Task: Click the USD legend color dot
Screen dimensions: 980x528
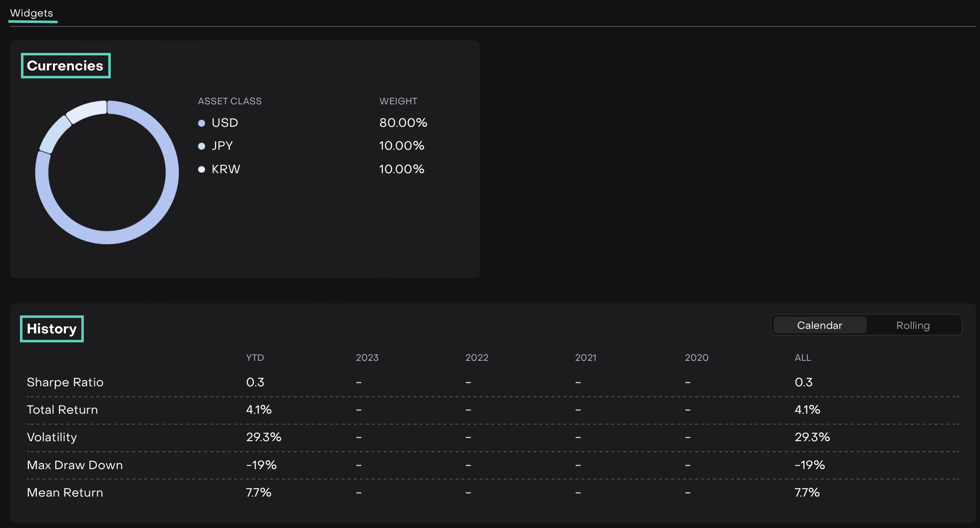Action: click(x=202, y=123)
